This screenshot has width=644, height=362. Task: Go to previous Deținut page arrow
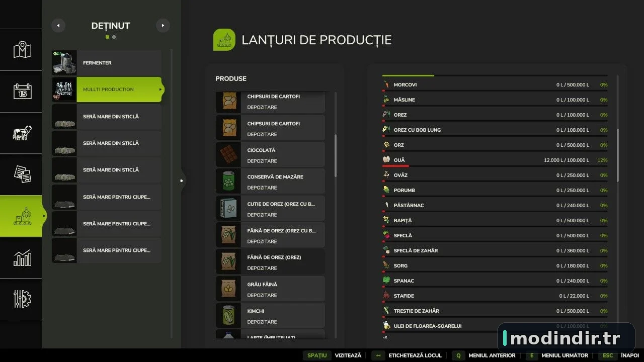58,25
